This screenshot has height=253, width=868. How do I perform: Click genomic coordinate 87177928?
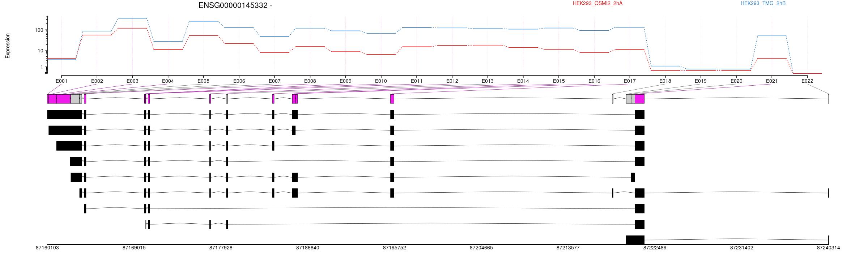tap(221, 248)
